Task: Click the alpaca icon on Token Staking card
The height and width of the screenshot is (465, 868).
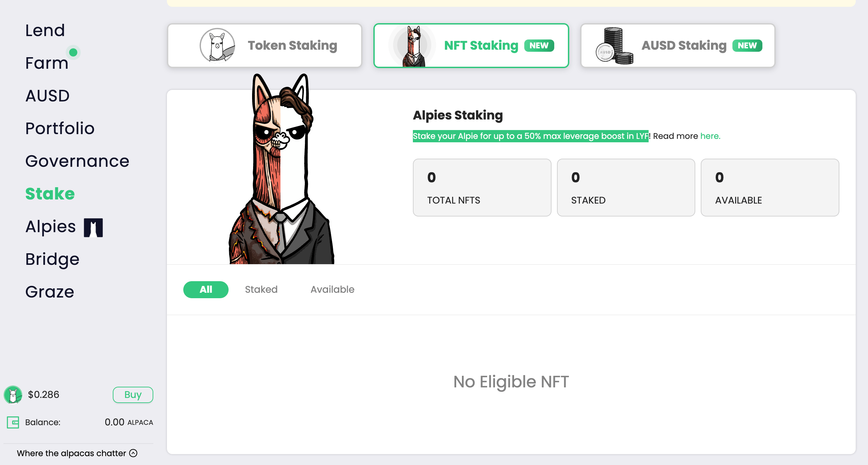Action: [217, 45]
